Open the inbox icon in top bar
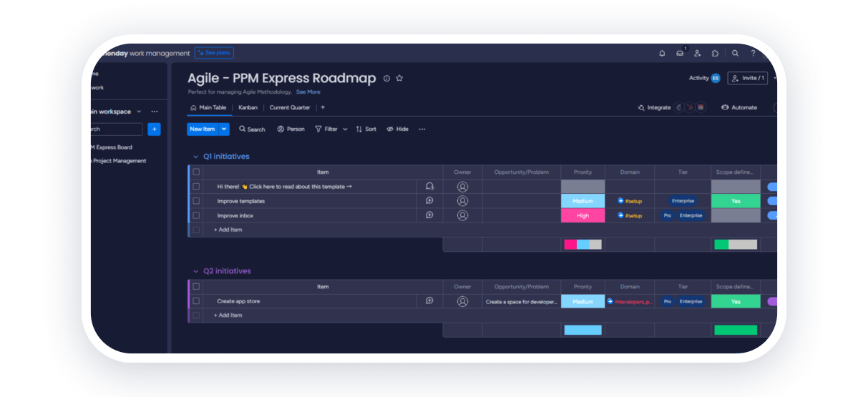Image resolution: width=868 pixels, height=397 pixels. coord(680,53)
